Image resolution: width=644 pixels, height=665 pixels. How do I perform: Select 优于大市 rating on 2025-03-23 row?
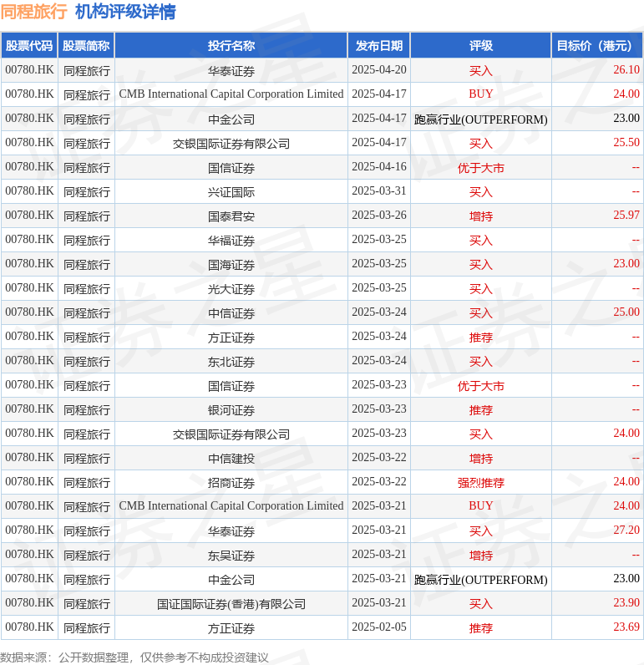(x=481, y=385)
